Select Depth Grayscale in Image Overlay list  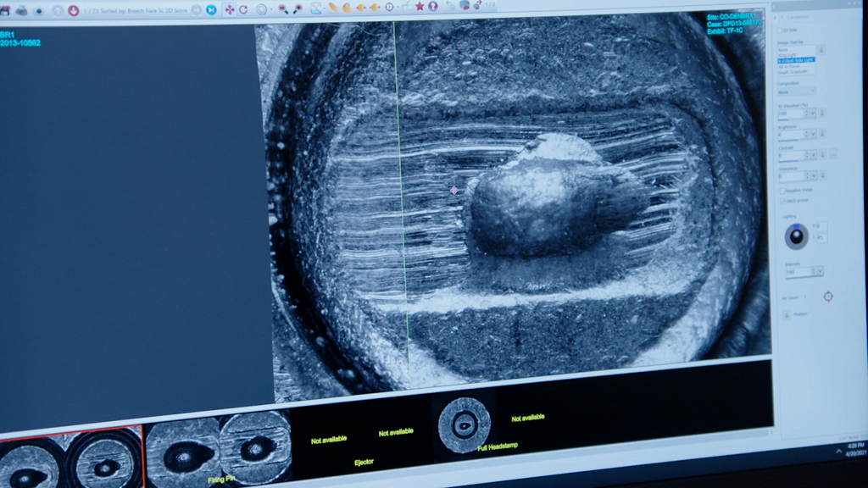(x=791, y=71)
